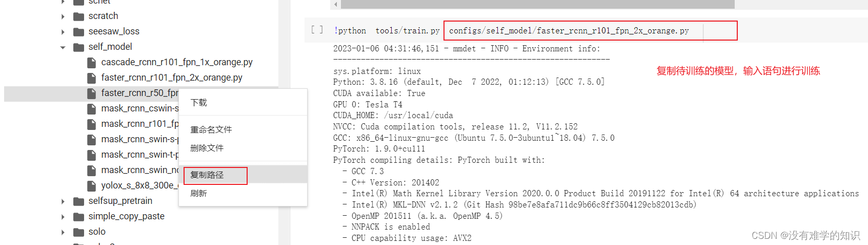Click the mask_rcnn_swin-t file icon
This screenshot has height=245, width=868.
coord(92,155)
